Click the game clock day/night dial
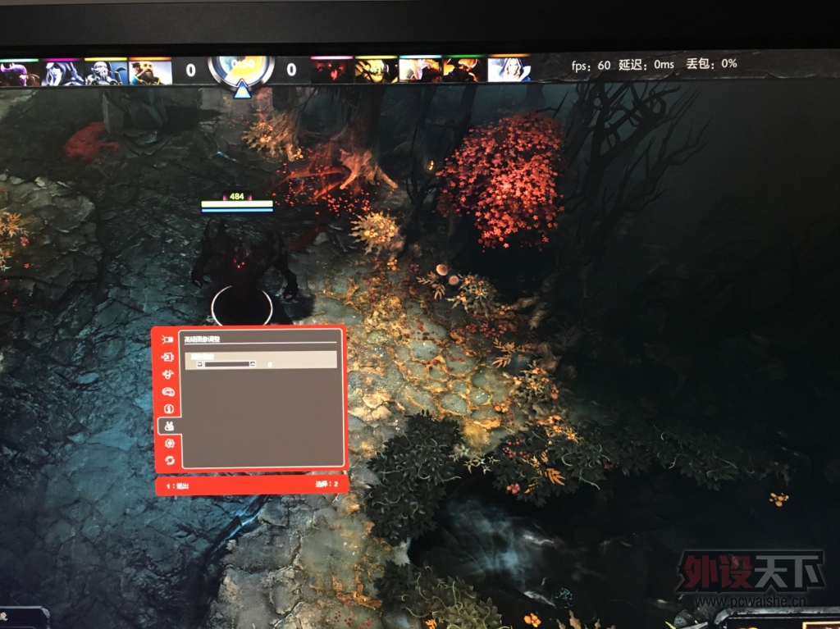 pyautogui.click(x=242, y=69)
